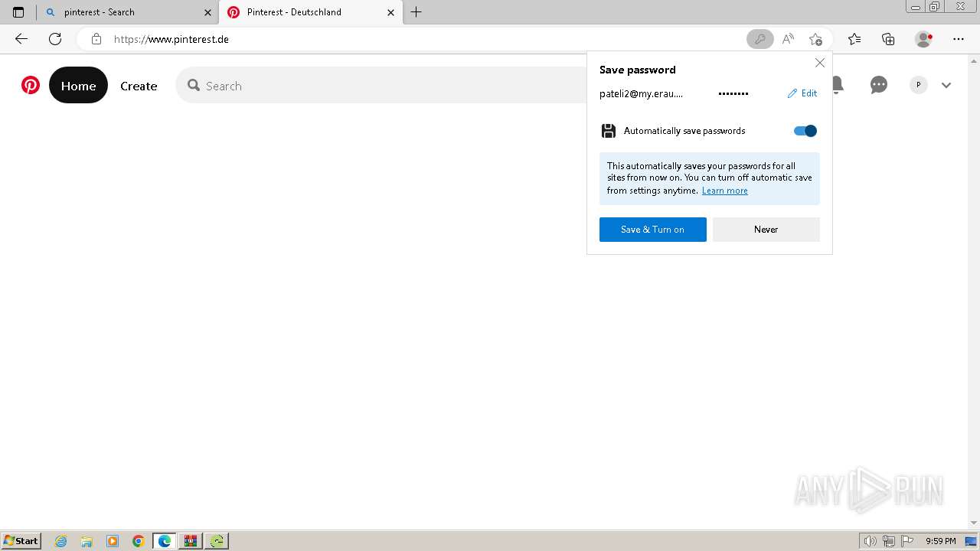Viewport: 980px width, 551px height.
Task: Go back with the browser arrow
Action: pyautogui.click(x=21, y=39)
